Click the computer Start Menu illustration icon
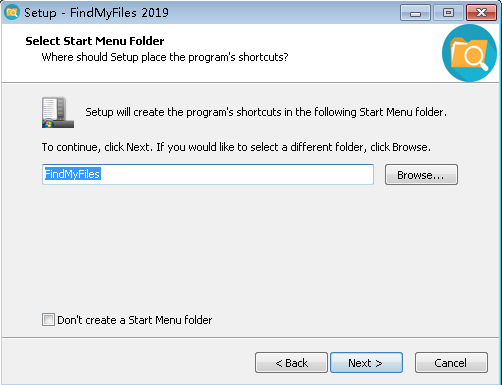This screenshot has width=502, height=385. coord(58,112)
